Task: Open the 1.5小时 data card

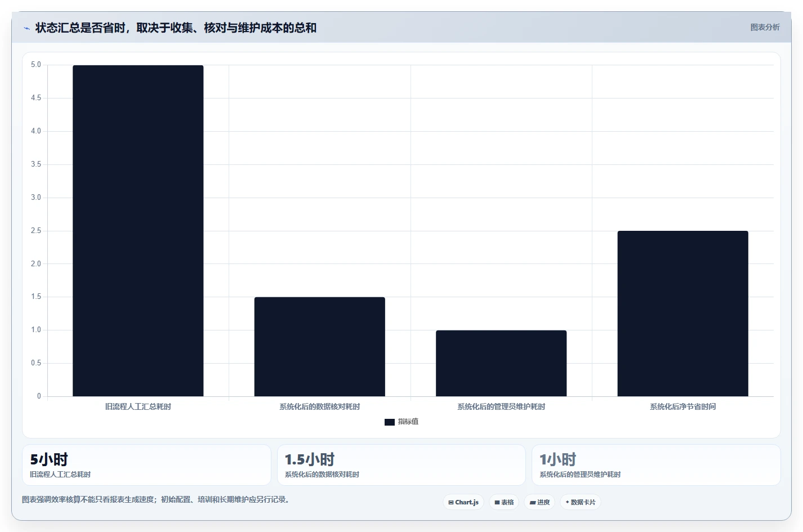Action: pos(401,465)
